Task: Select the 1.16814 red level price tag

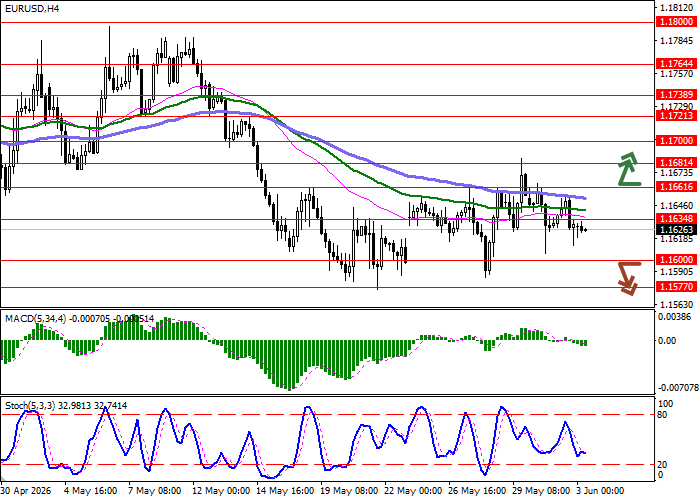Action: [676, 163]
